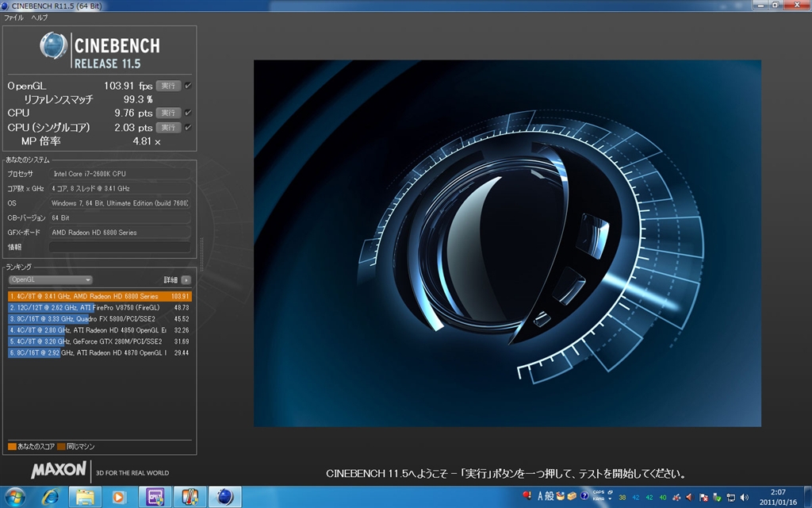Viewport: 812px width, 508px height.
Task: Open the IME tools box icon
Action: click(572, 496)
